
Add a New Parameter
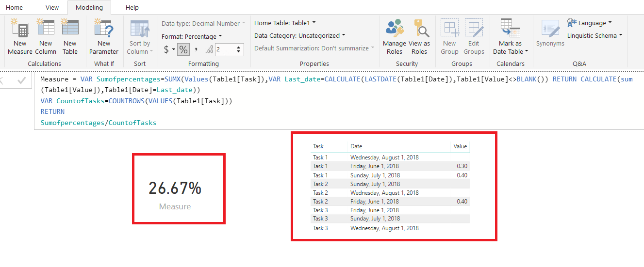(104, 37)
